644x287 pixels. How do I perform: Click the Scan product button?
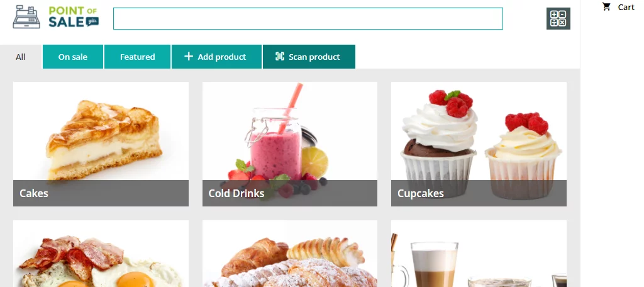point(309,57)
